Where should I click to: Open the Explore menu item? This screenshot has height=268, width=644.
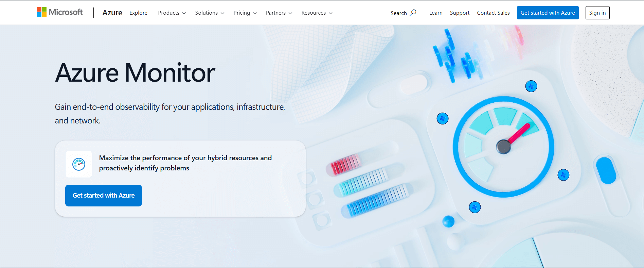pos(138,13)
